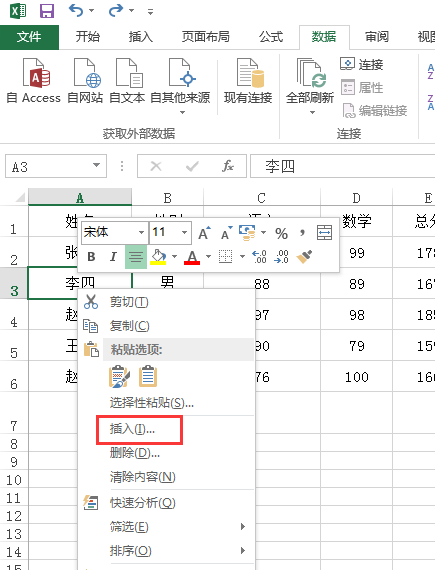Image resolution: width=435 pixels, height=570 pixels.
Task: Toggle Italic in mini toolbar
Action: pyautogui.click(x=113, y=257)
